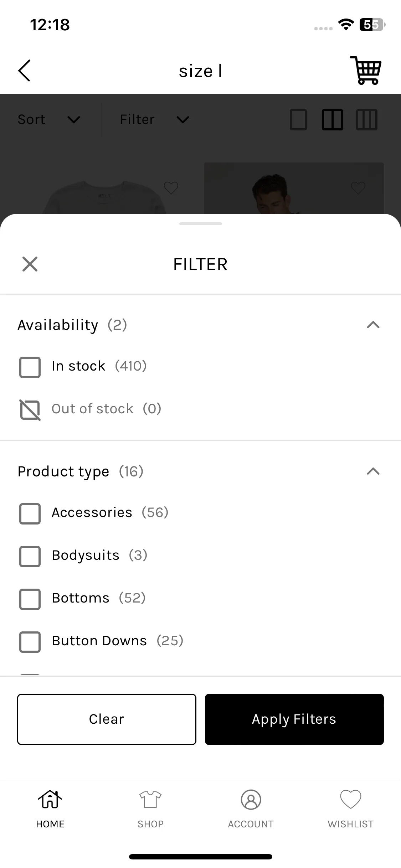
Task: Open the Account tab
Action: (251, 807)
